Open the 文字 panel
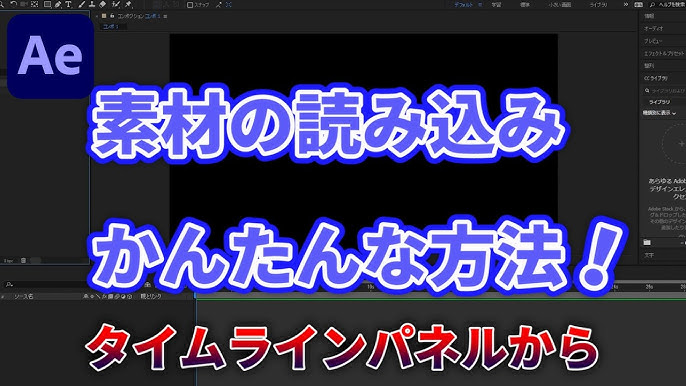This screenshot has height=386, width=686. (x=649, y=255)
